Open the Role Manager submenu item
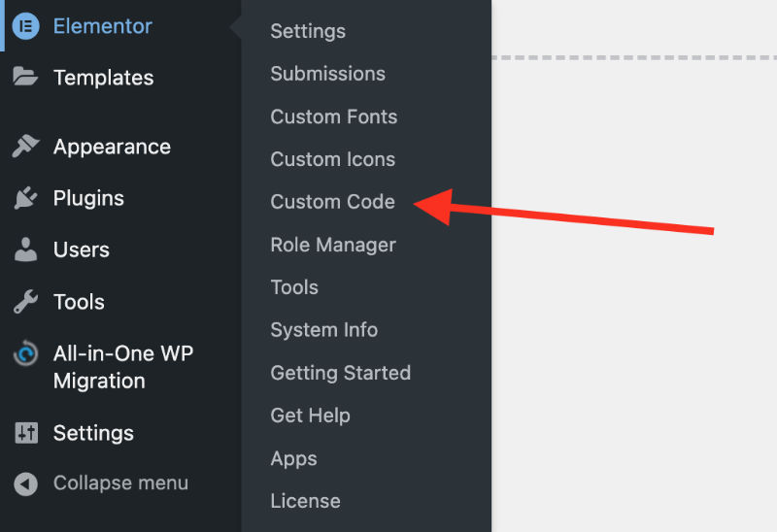Viewport: 777px width, 532px height. (333, 246)
